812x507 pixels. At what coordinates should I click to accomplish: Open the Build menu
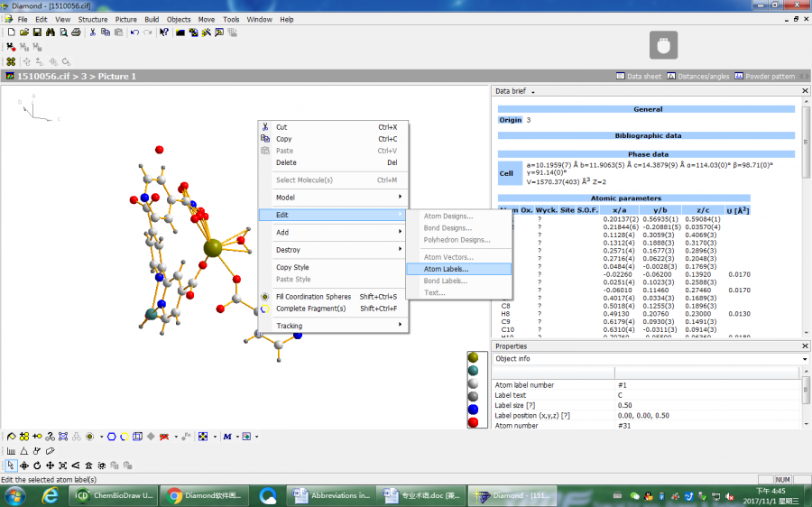tap(152, 19)
